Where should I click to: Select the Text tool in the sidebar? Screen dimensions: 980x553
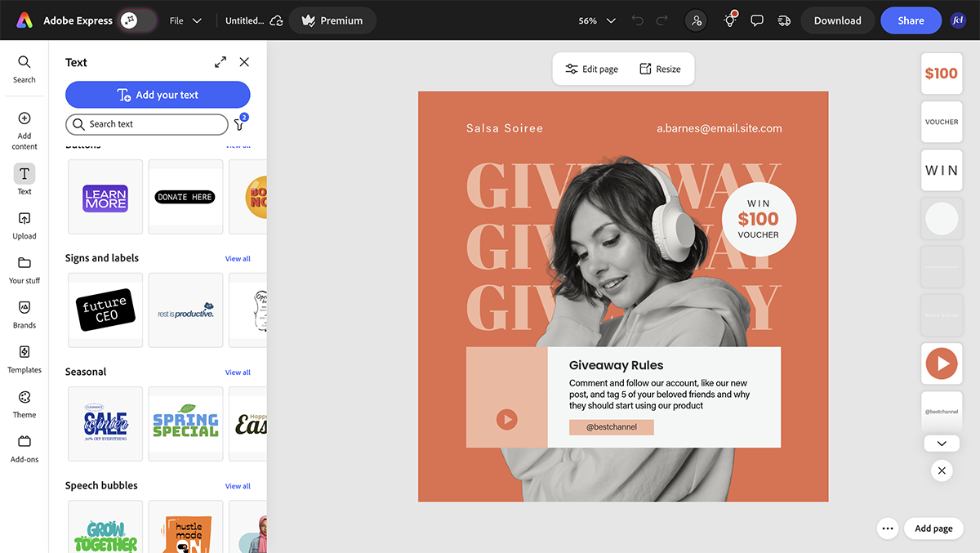[24, 178]
